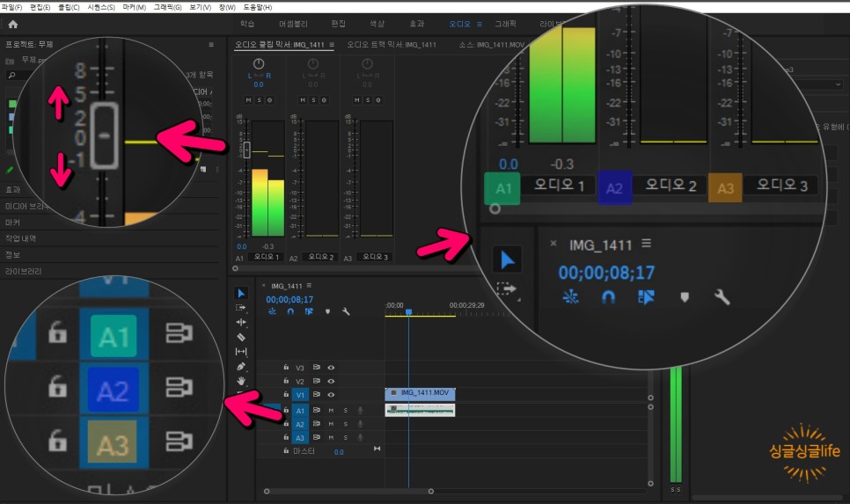Select the Track Select Forward tool
This screenshot has width=850, height=504.
(241, 308)
